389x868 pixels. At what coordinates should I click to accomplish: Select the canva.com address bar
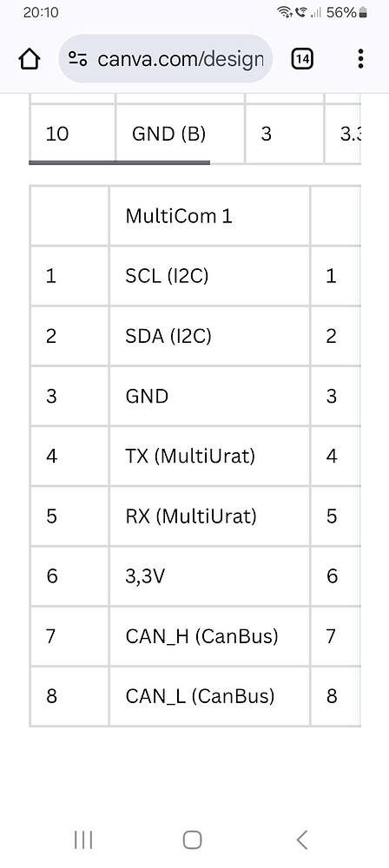(x=166, y=59)
